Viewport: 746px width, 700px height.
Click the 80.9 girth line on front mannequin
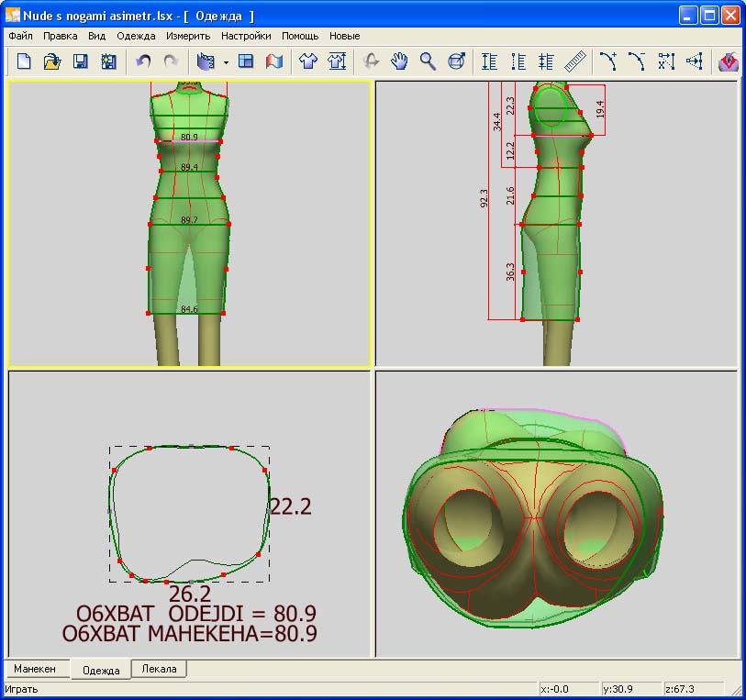(189, 141)
